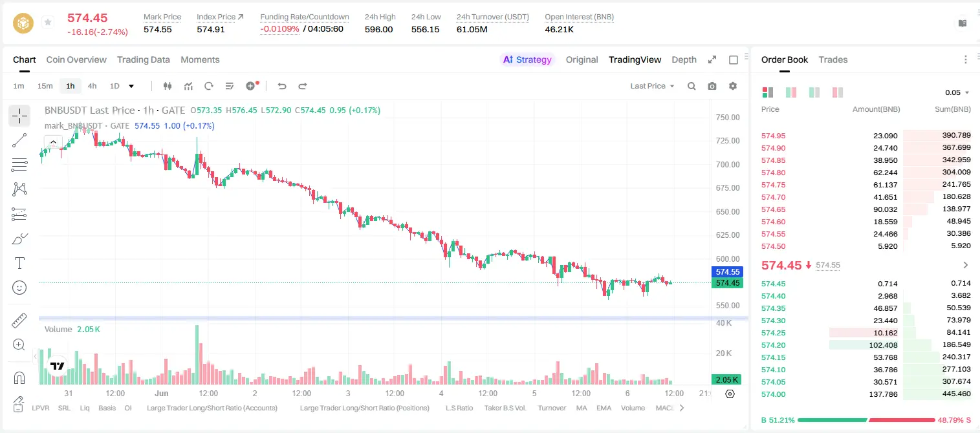This screenshot has width=980, height=433.
Task: Click the AI Strategy button
Action: [527, 59]
